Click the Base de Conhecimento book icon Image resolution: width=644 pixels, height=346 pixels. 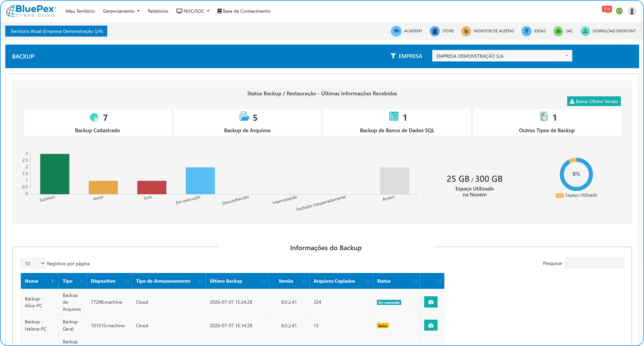point(219,11)
